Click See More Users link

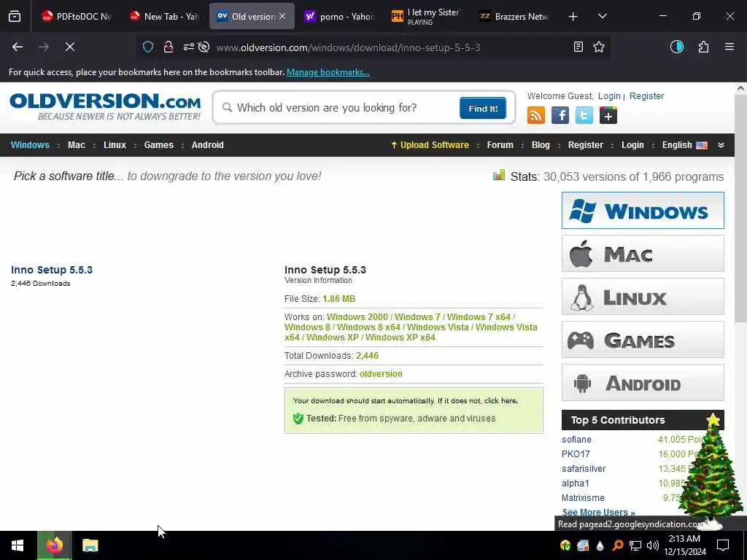[x=598, y=513]
